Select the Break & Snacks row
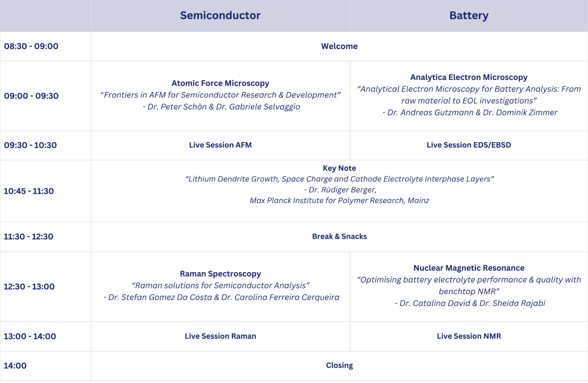This screenshot has width=588, height=383. (339, 236)
